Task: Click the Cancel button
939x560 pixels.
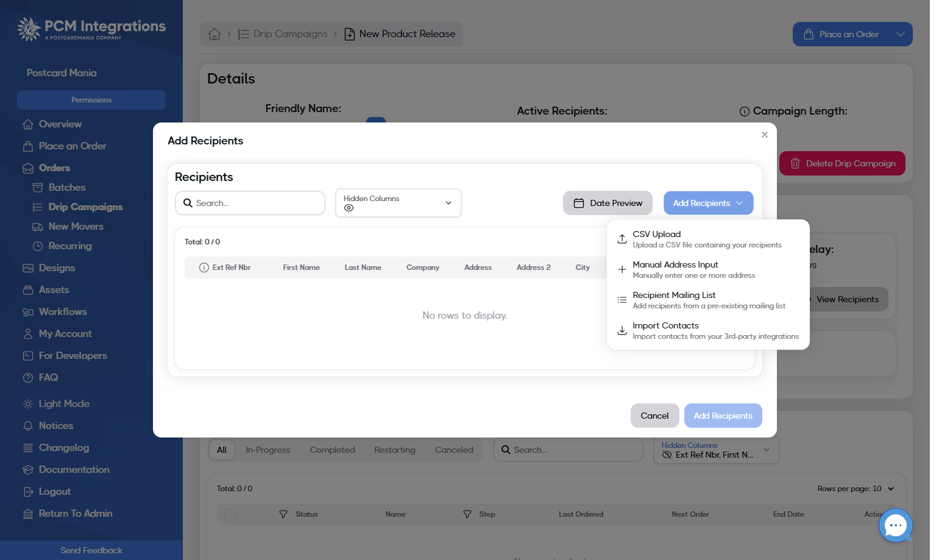Action: point(654,416)
